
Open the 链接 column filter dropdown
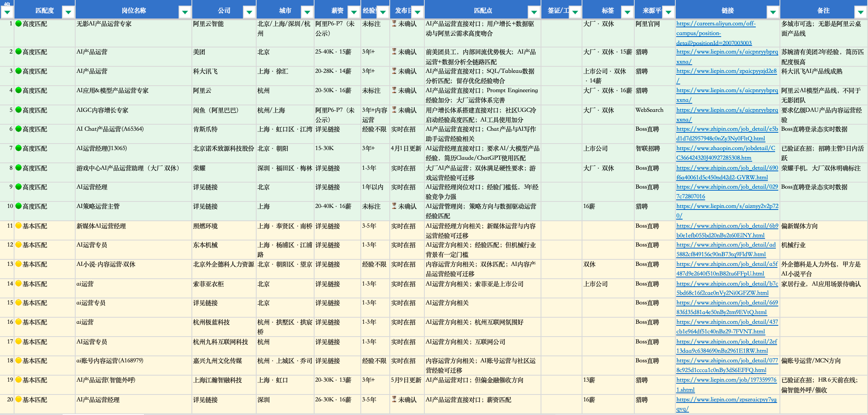(773, 12)
